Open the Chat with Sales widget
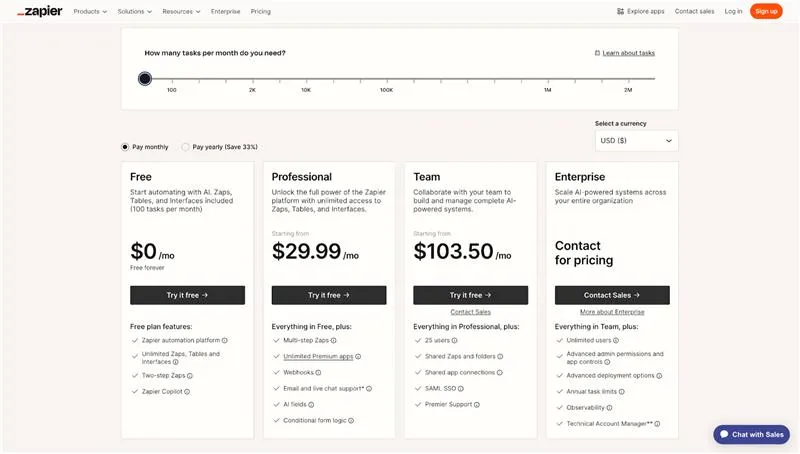 (751, 434)
